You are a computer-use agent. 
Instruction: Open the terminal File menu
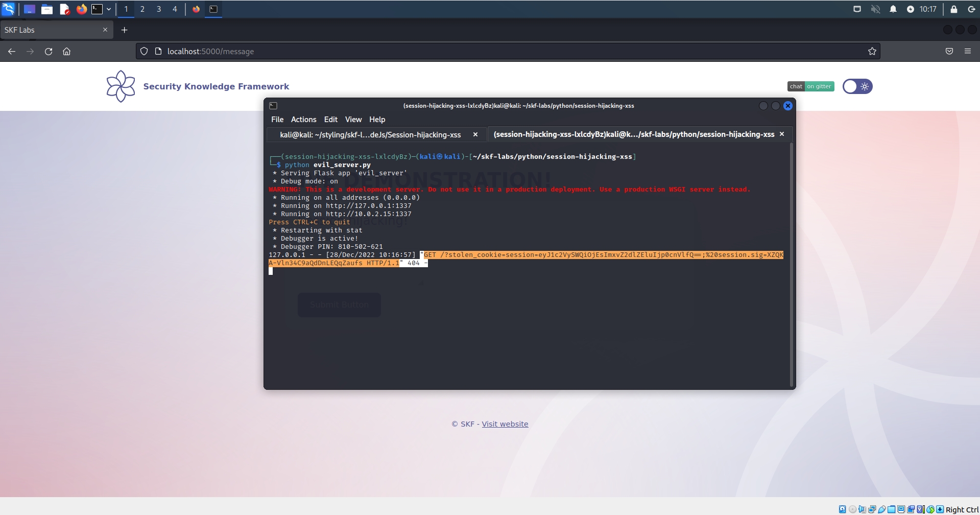(x=277, y=120)
